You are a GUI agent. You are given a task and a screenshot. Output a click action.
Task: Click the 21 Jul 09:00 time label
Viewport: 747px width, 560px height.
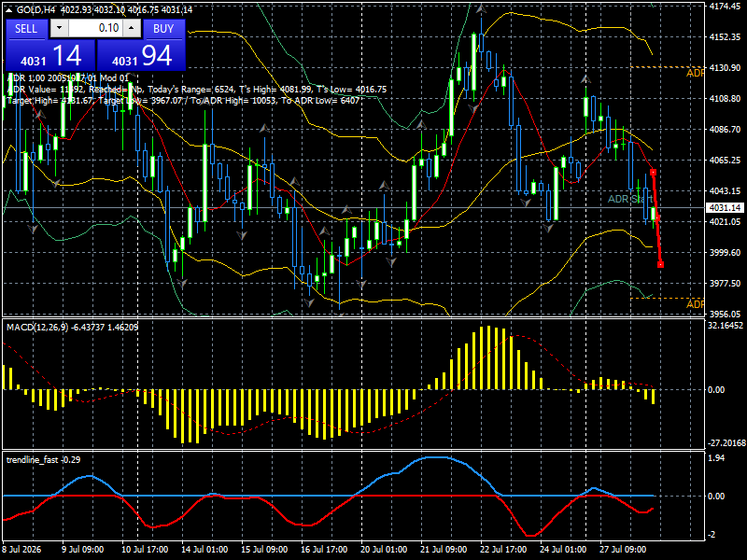pyautogui.click(x=444, y=550)
